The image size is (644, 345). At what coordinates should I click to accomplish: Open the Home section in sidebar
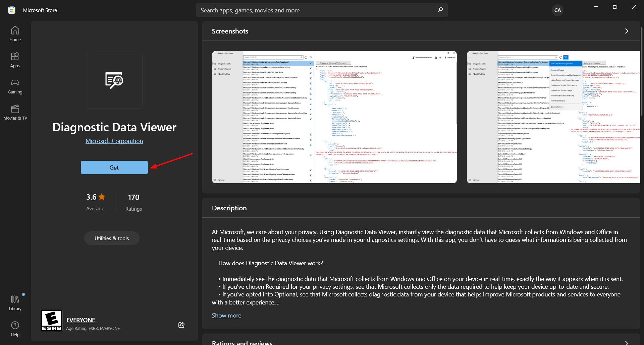[15, 34]
